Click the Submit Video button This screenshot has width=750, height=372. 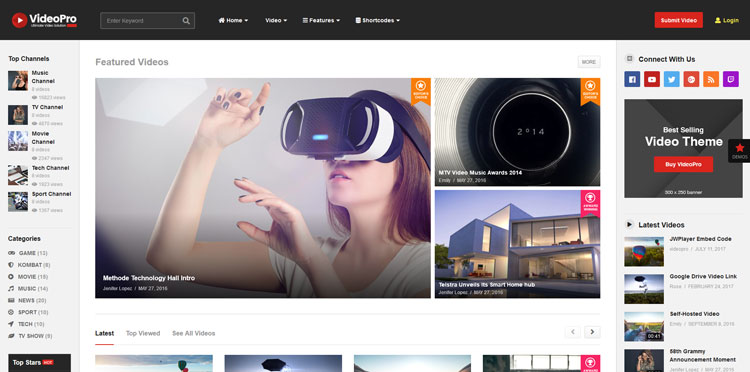click(678, 20)
